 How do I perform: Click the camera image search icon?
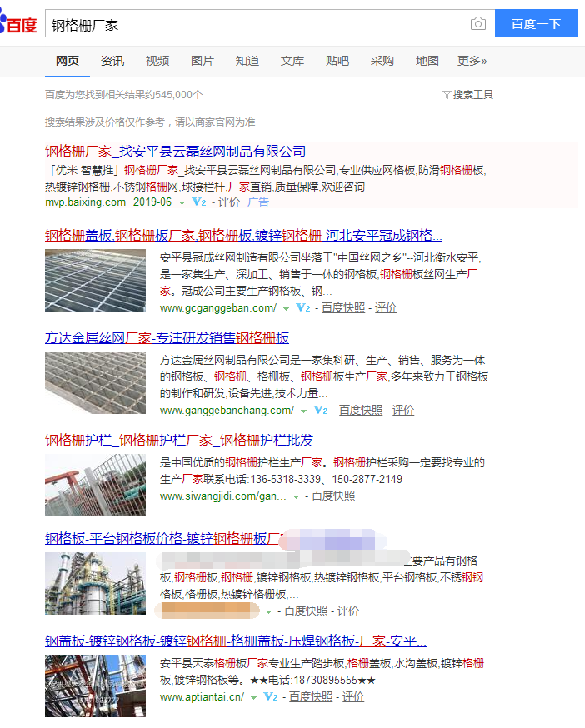pos(477,23)
